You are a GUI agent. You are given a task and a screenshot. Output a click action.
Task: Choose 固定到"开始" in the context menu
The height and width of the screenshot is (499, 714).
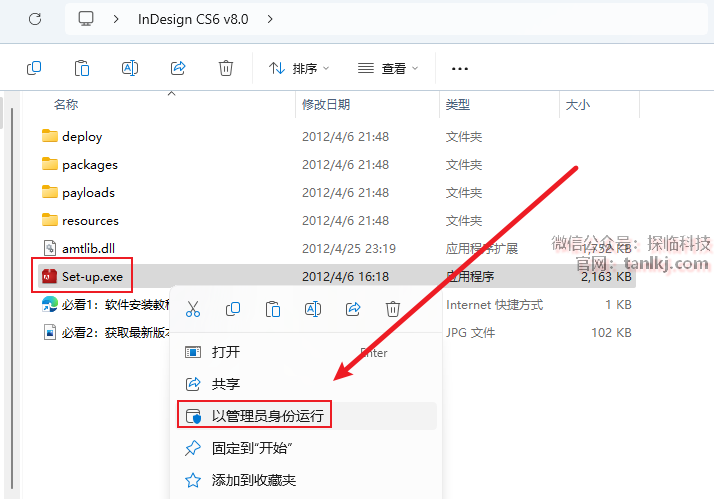(306, 448)
